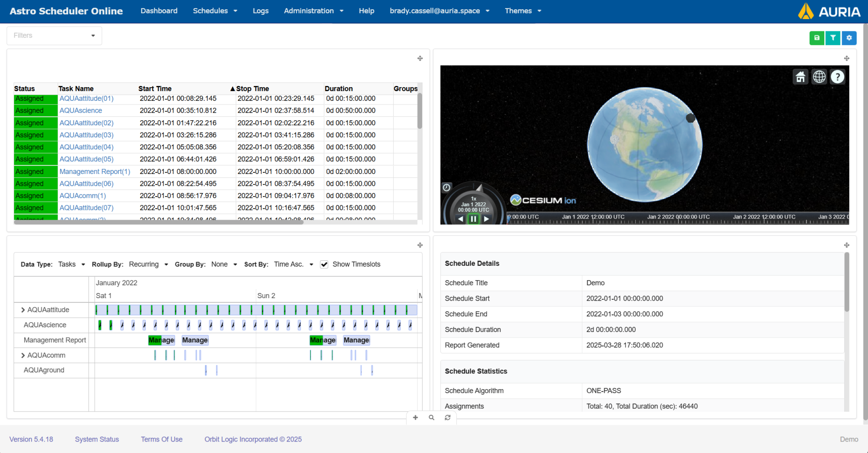Click the globe navigation help icon

(x=837, y=77)
